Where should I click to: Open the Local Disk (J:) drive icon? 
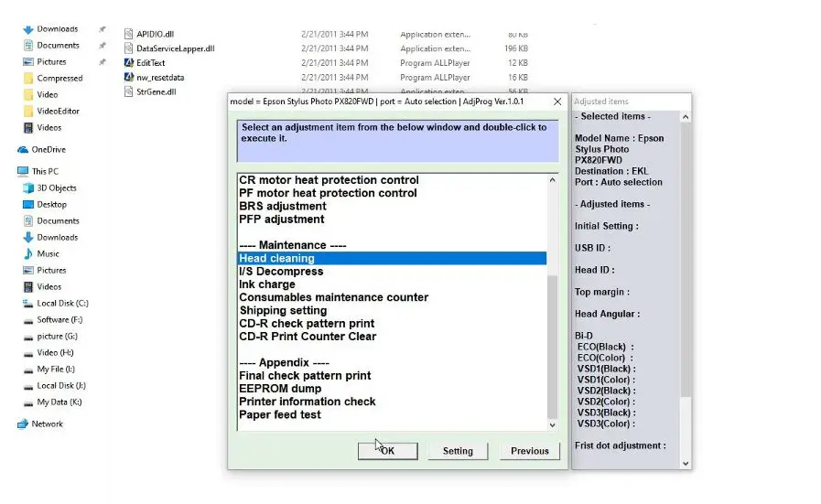[28, 386]
